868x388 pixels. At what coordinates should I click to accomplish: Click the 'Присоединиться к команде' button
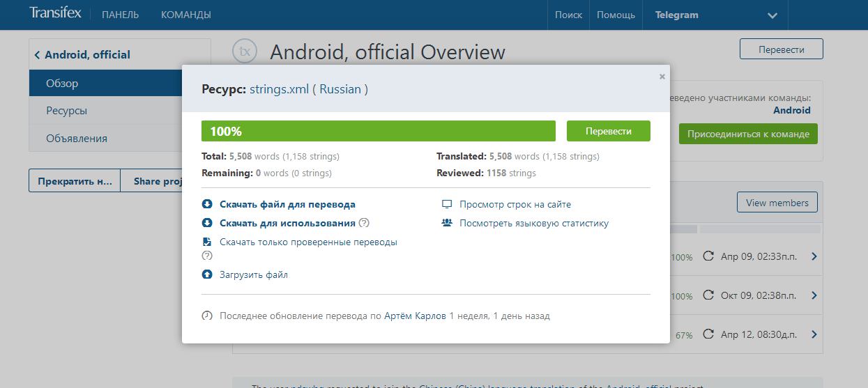click(x=748, y=134)
